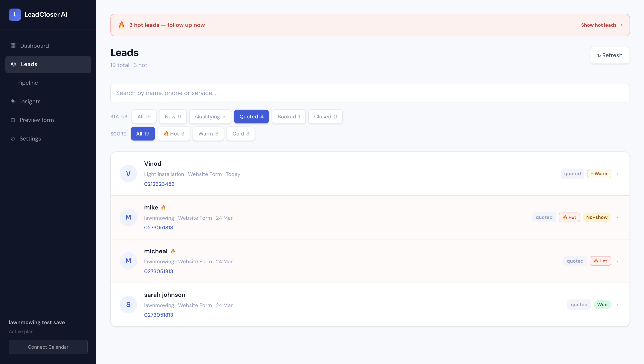Click the V avatar for Vinod
The width and height of the screenshot is (644, 364).
[x=128, y=174]
